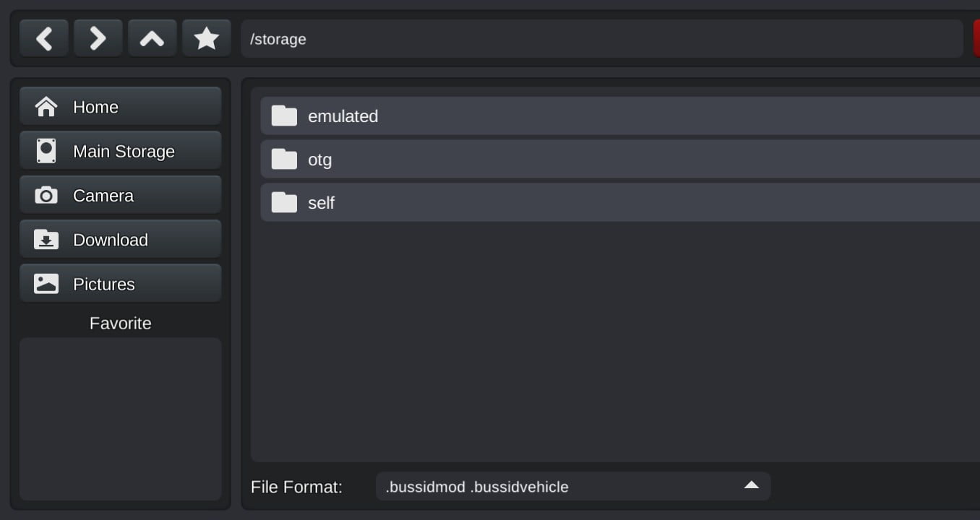This screenshot has width=980, height=520.
Task: Expand the File Format dropdown arrow
Action: 751,485
